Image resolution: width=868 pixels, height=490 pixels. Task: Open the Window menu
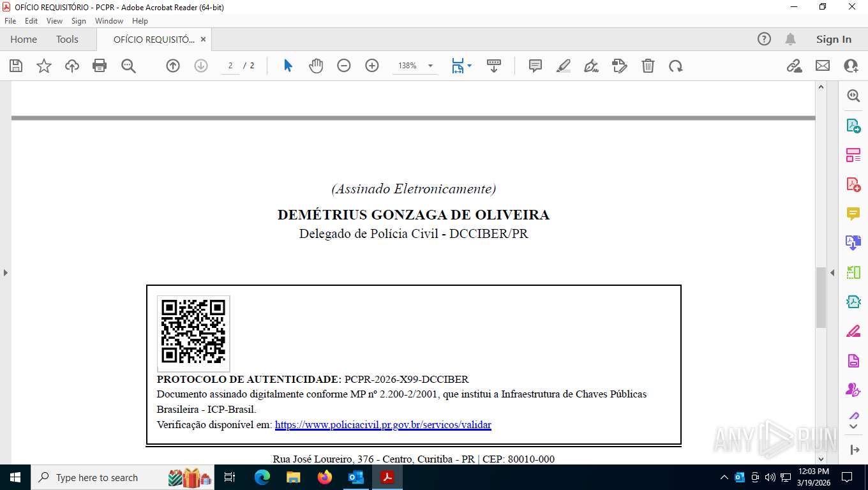coord(109,21)
